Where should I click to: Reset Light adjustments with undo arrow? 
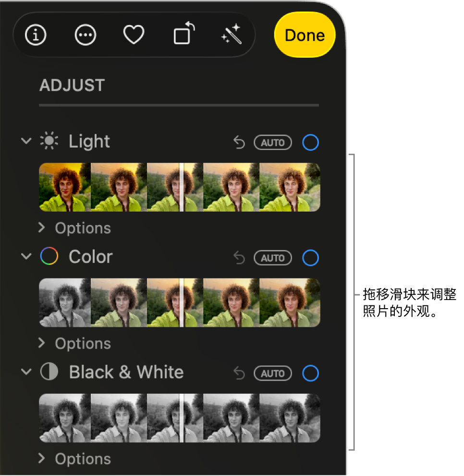coord(239,142)
